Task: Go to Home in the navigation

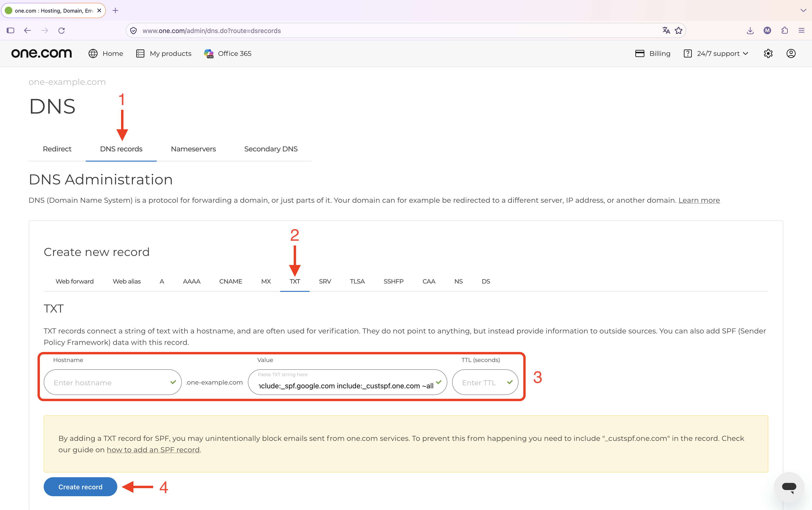Action: pos(106,54)
